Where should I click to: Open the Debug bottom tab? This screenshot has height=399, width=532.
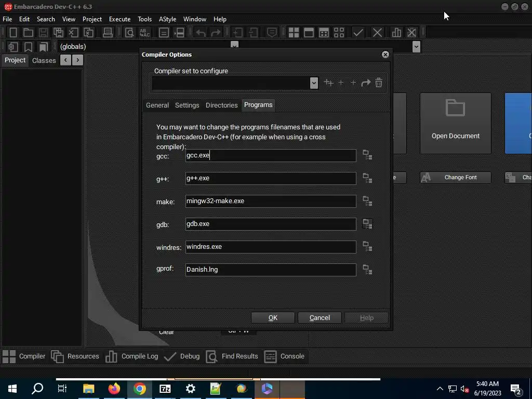(182, 356)
